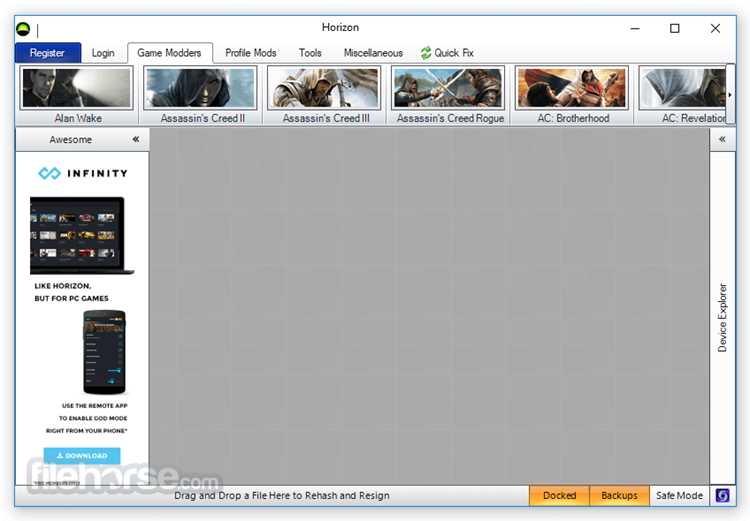The height and width of the screenshot is (521, 750).
Task: Select the Game Modders tab
Action: click(169, 53)
